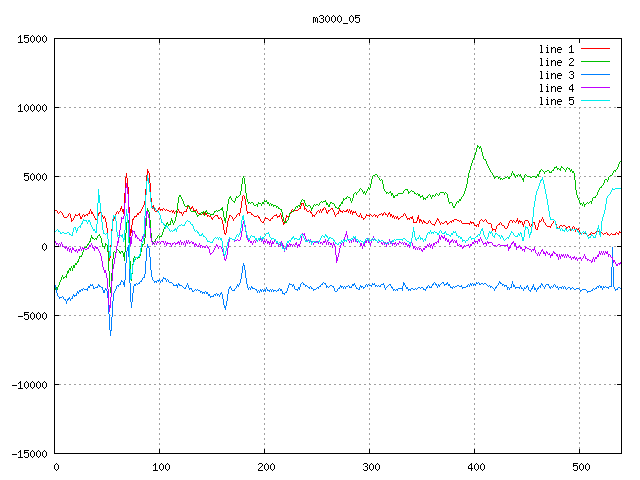This screenshot has width=640, height=480.
Task: Click the blue line 3 legend sample
Action: 595,75
